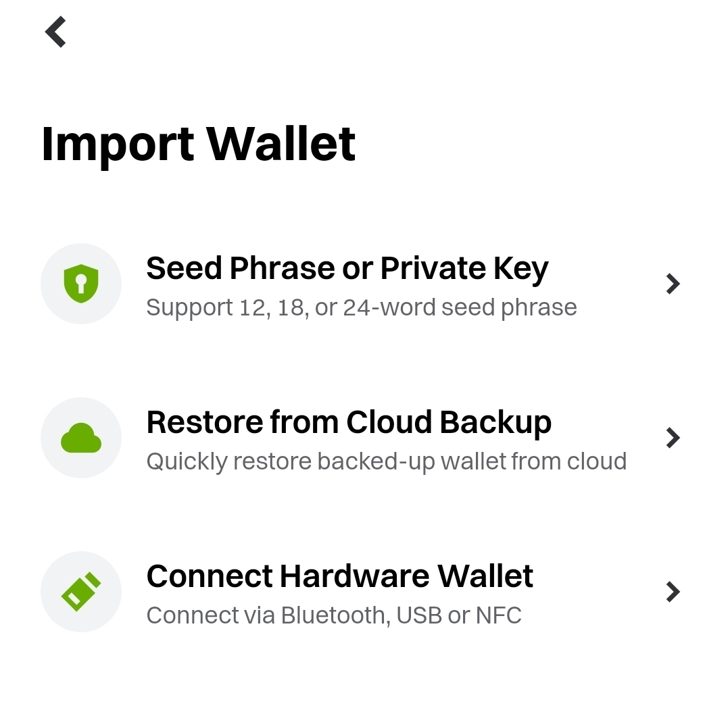Screen dimensions: 728x714
Task: Select Restore from Cloud Backup title
Action: (x=349, y=422)
